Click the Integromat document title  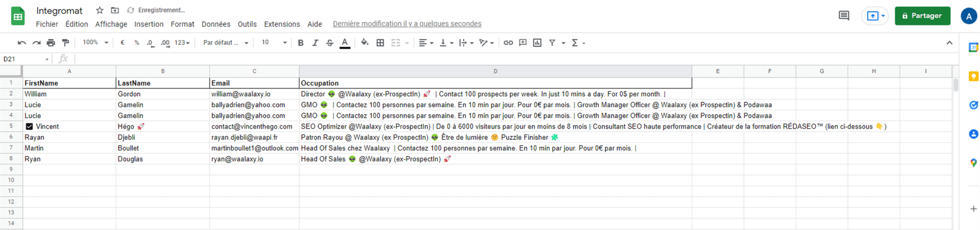[x=59, y=11]
